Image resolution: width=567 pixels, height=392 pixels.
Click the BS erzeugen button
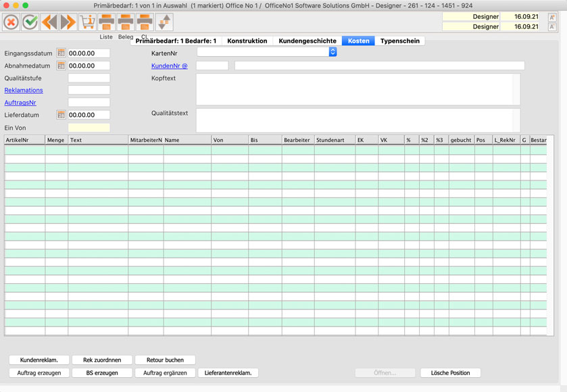[102, 373]
